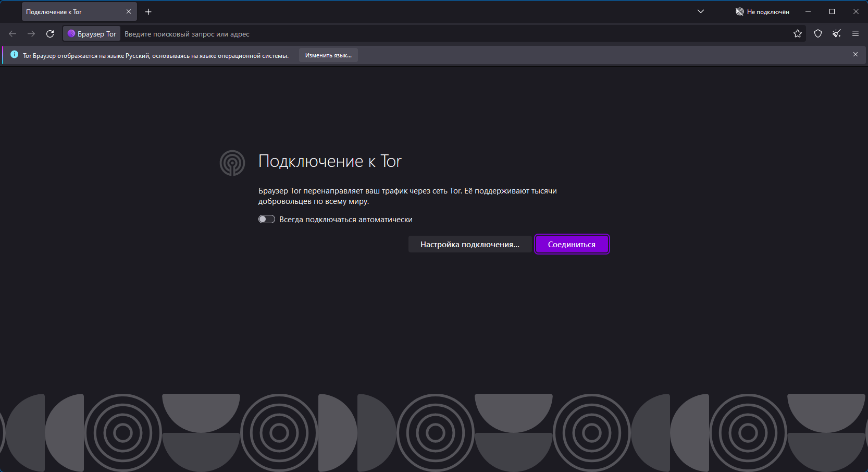
Task: Select the Подключение к Tor tab
Action: click(x=73, y=11)
